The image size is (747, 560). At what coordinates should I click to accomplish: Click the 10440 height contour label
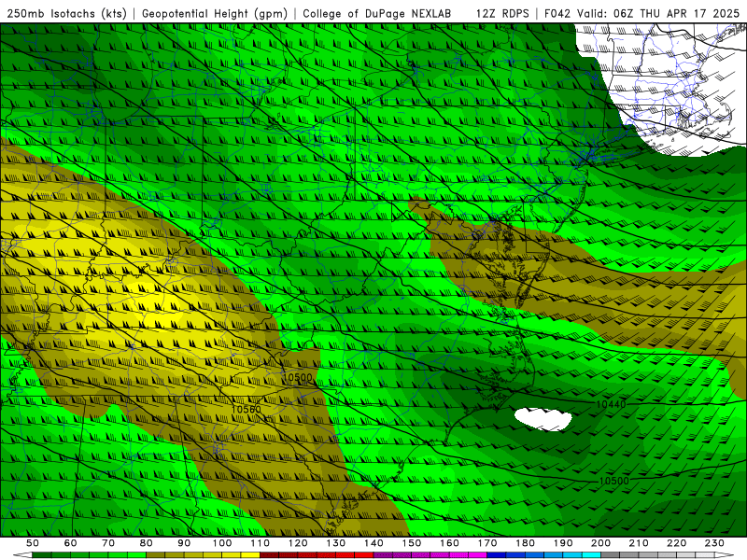[611, 404]
